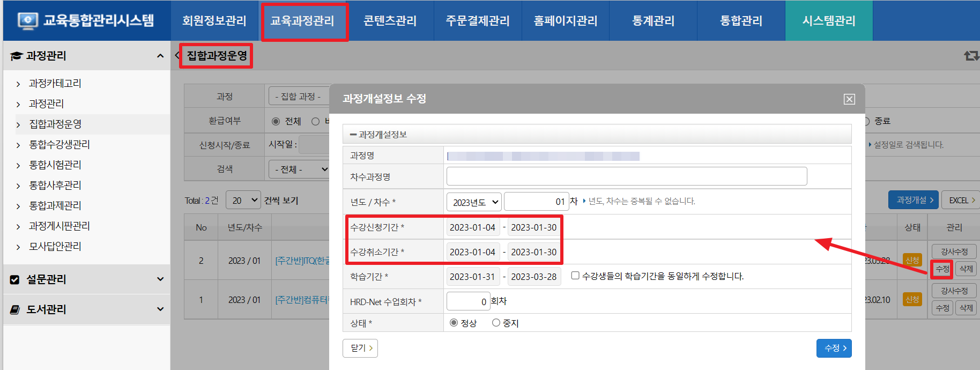
Task: Click the back chevron left of 집합과정운영
Action: (177, 56)
